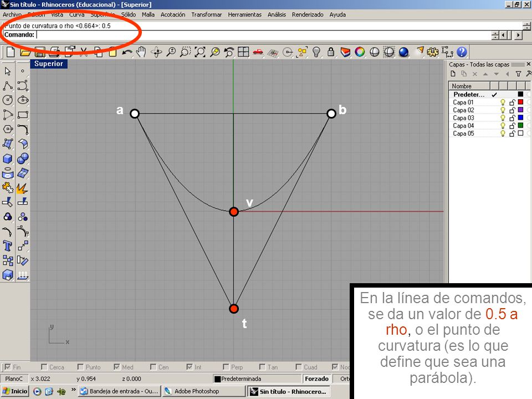This screenshot has height=399, width=532.
Task: Click the Trim tool icon
Action: [8, 202]
